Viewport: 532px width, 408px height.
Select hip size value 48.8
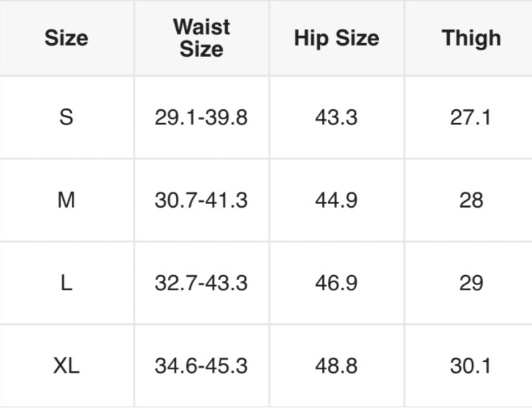pyautogui.click(x=336, y=366)
